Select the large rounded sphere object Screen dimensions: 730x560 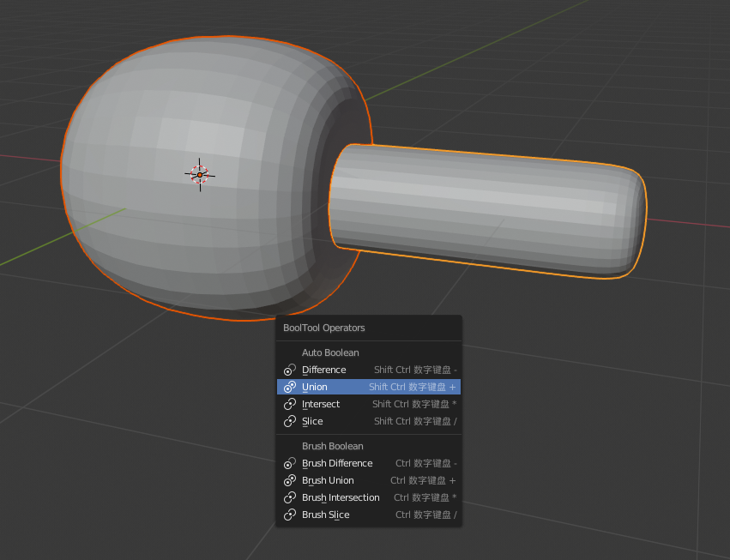coord(172,232)
